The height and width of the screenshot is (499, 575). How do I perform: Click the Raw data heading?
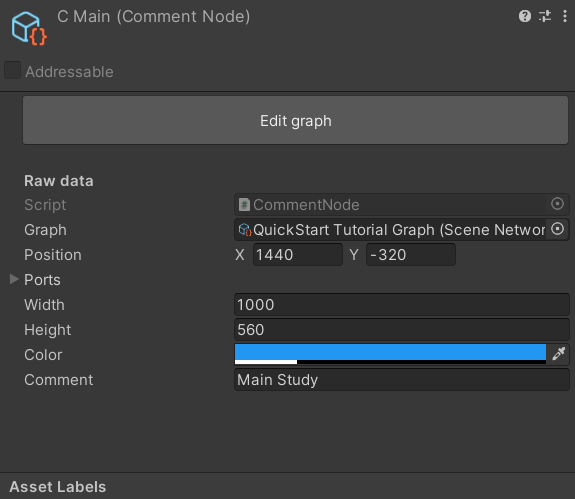click(59, 181)
